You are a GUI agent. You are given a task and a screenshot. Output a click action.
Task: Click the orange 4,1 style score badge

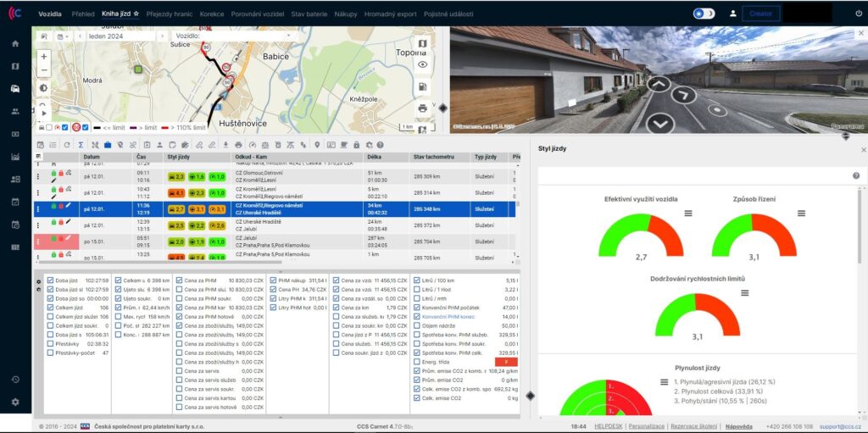(x=176, y=192)
